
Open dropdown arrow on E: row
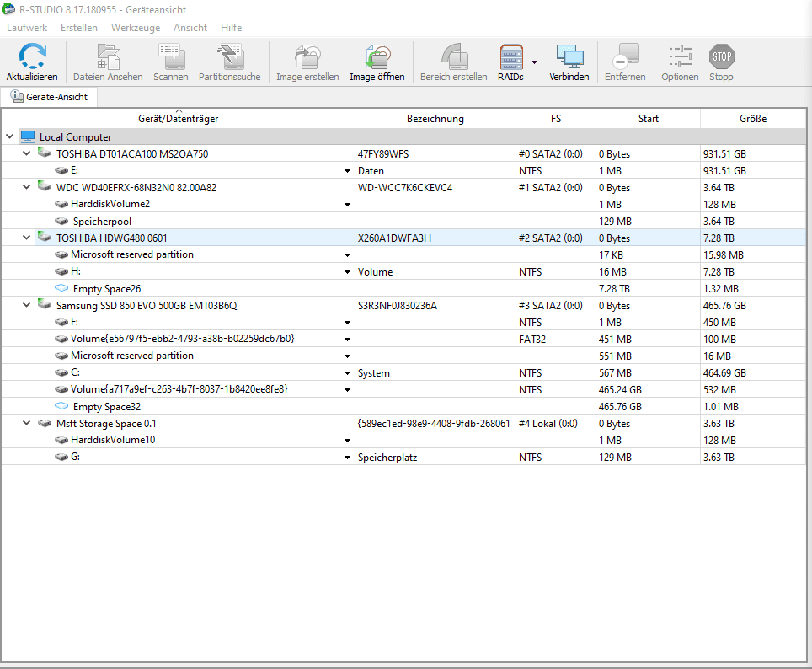pyautogui.click(x=348, y=171)
